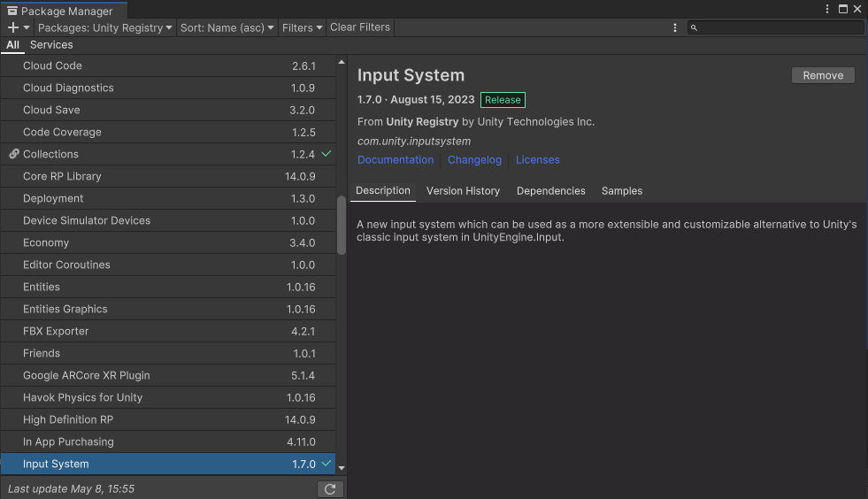Select the Input System package row
This screenshot has height=499, width=868.
coord(168,464)
